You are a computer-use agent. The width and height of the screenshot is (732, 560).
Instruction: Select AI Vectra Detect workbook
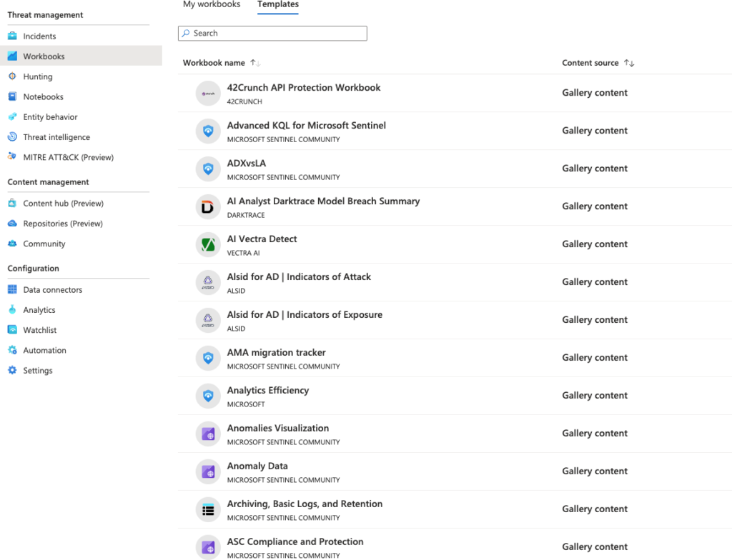tap(262, 239)
